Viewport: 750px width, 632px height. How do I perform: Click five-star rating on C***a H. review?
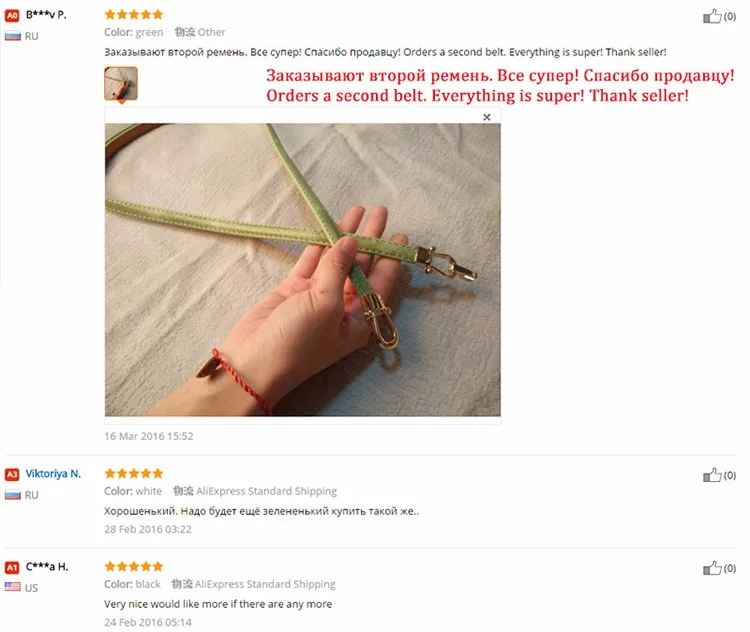(134, 566)
